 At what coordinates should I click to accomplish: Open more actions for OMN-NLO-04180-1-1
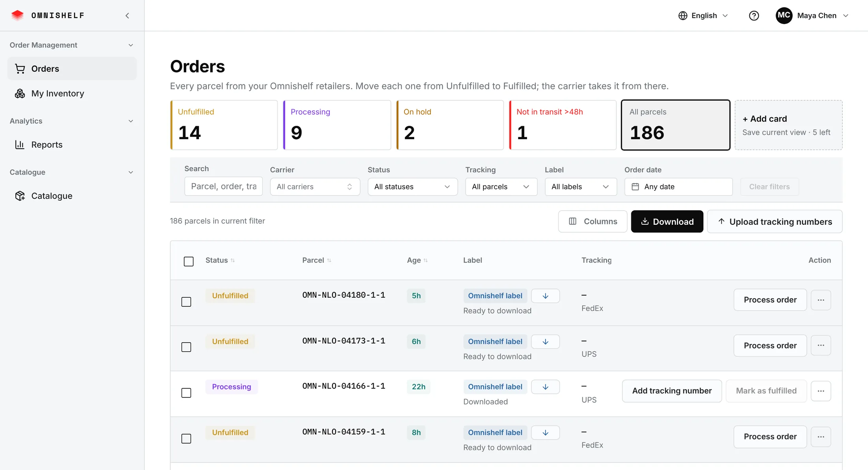(x=821, y=300)
